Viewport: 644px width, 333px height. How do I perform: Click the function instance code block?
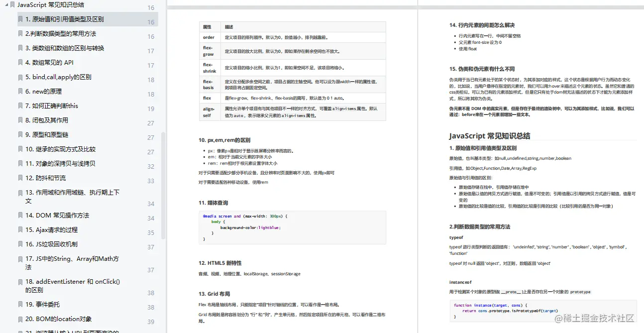click(x=543, y=311)
